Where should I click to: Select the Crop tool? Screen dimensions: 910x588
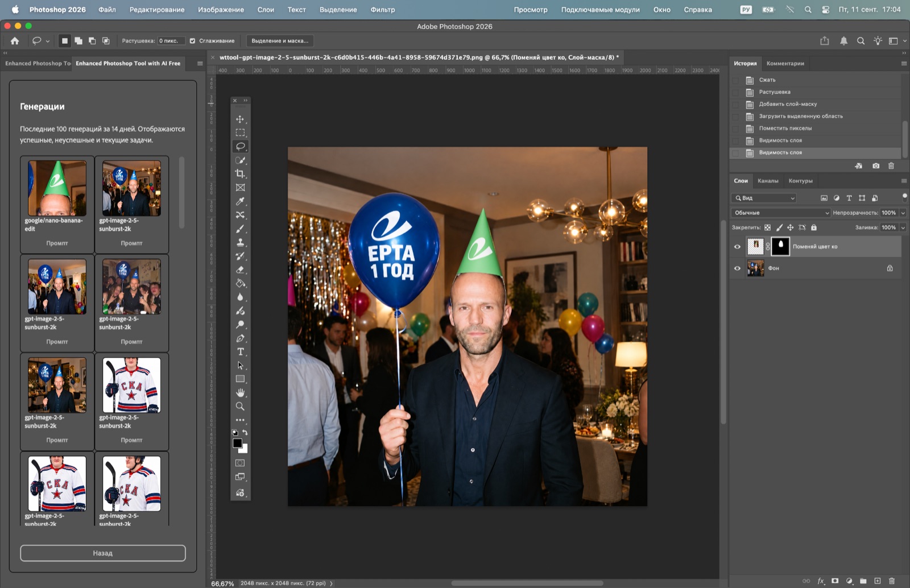[240, 174]
